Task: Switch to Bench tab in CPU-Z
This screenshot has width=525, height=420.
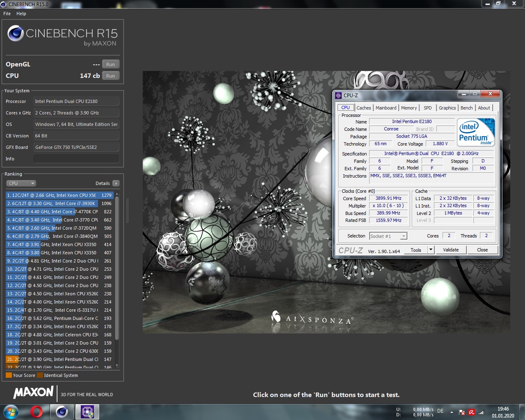Action: [x=467, y=108]
